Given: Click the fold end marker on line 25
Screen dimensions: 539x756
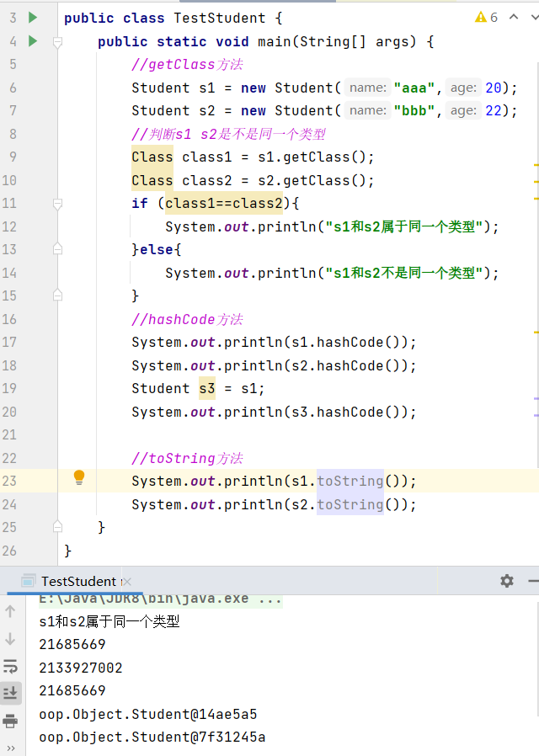Looking at the screenshot, I should click(57, 526).
